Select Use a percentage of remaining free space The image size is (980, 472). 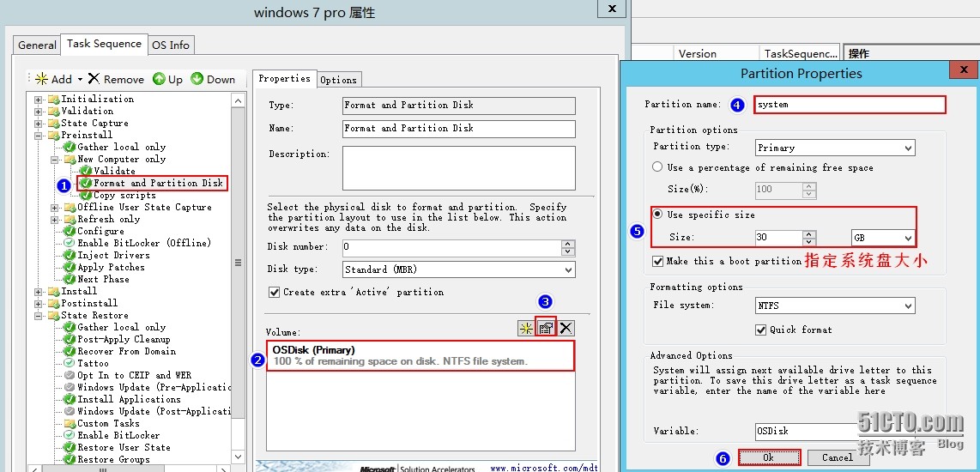(x=657, y=167)
